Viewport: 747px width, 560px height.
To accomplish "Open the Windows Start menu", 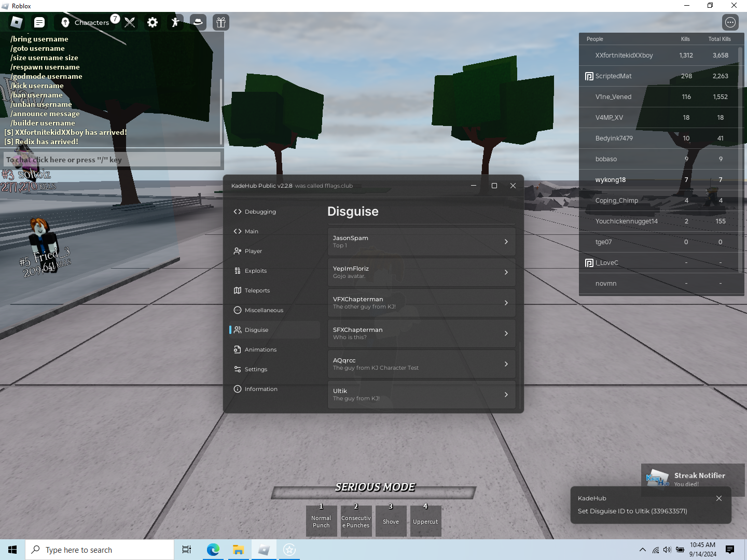I will coord(12,550).
